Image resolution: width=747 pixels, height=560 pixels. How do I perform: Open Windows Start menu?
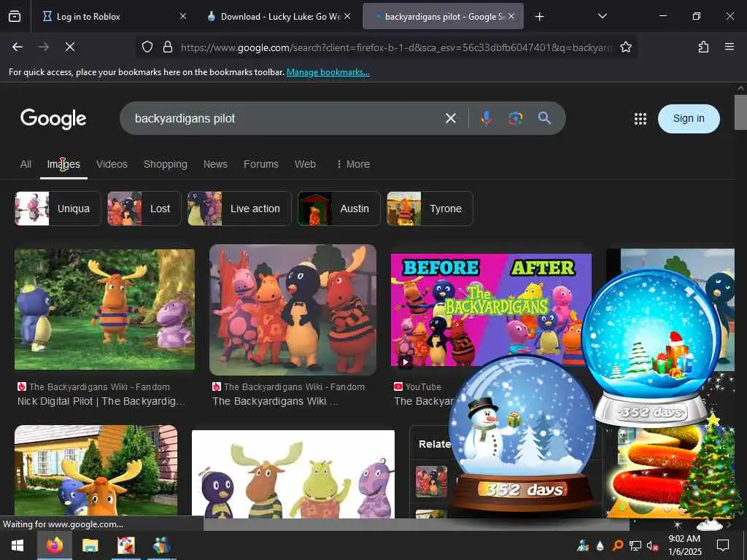tap(18, 545)
